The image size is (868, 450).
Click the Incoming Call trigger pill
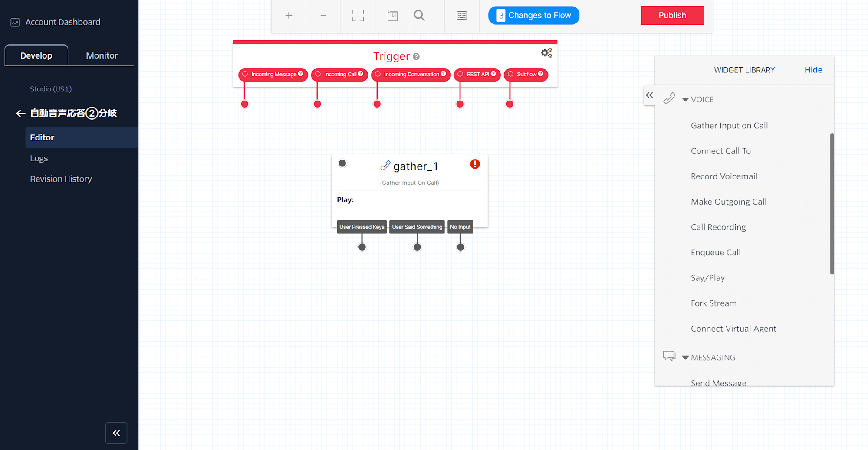click(339, 75)
